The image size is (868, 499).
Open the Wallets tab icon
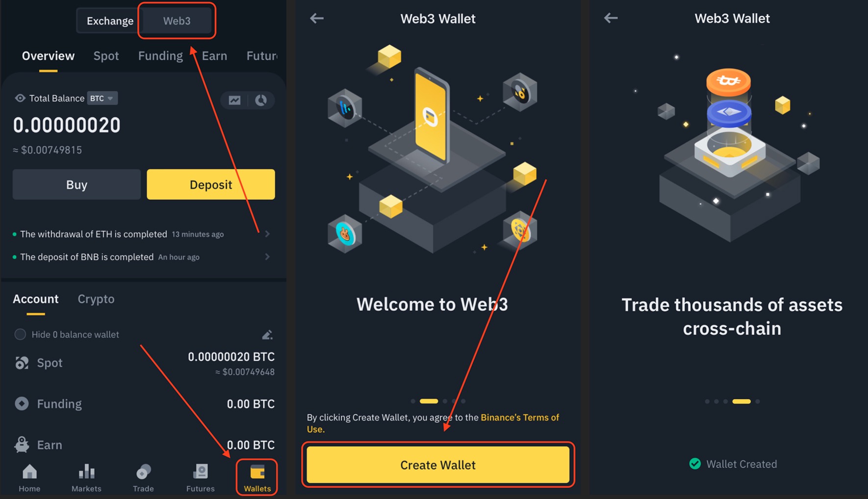(257, 477)
